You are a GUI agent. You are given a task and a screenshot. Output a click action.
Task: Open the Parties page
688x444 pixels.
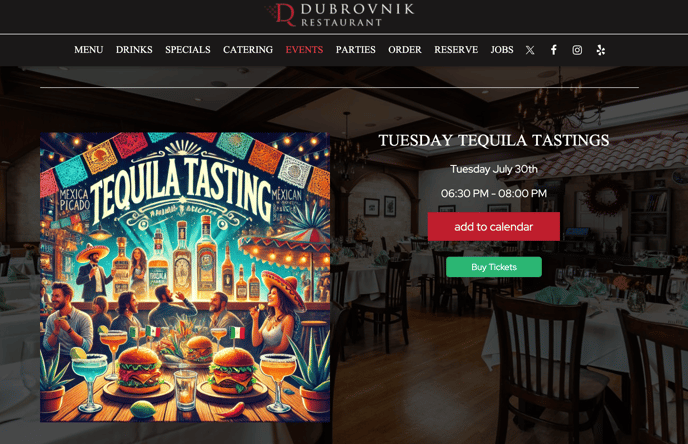point(355,50)
